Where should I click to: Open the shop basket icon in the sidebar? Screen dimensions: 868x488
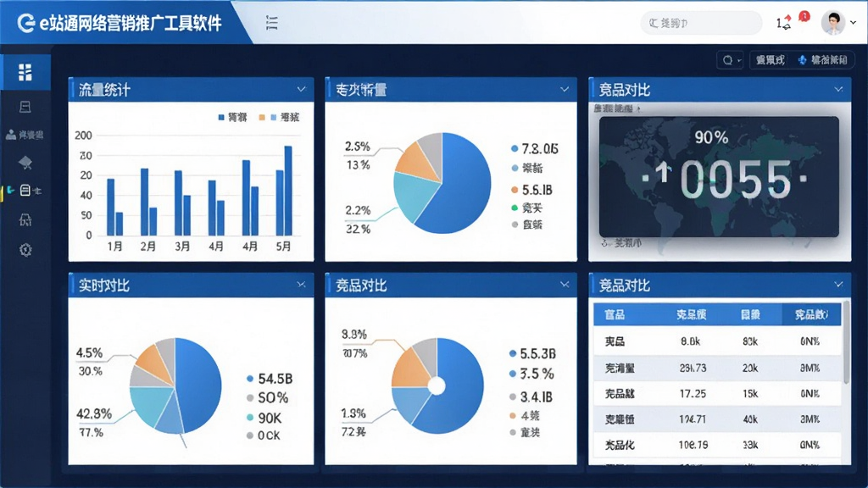point(25,220)
